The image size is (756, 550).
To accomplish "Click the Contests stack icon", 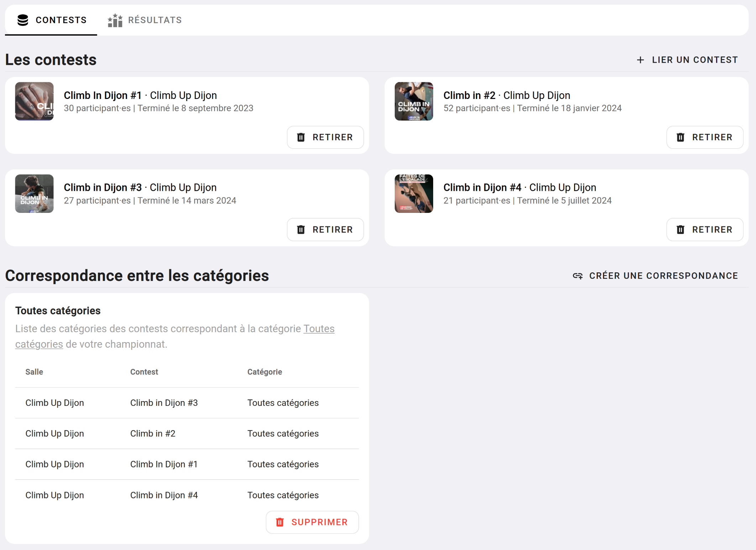I will (23, 20).
